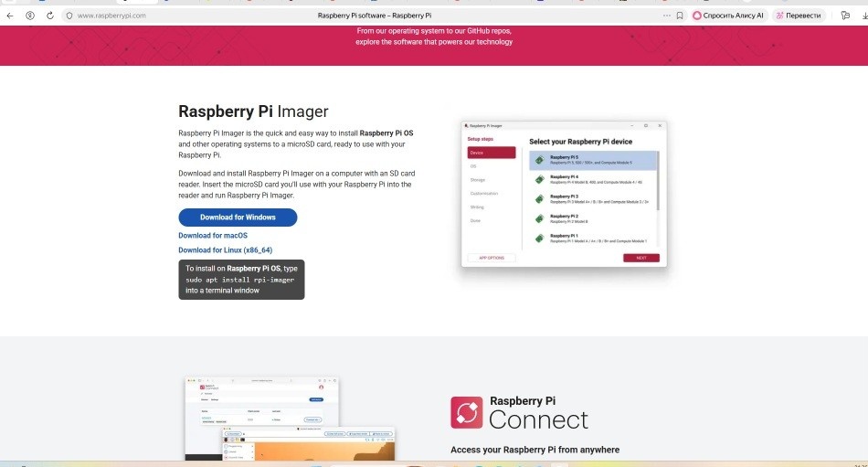Click the Raspberry Pi 1 board icon in Imager list
The height and width of the screenshot is (467, 868).
click(540, 239)
